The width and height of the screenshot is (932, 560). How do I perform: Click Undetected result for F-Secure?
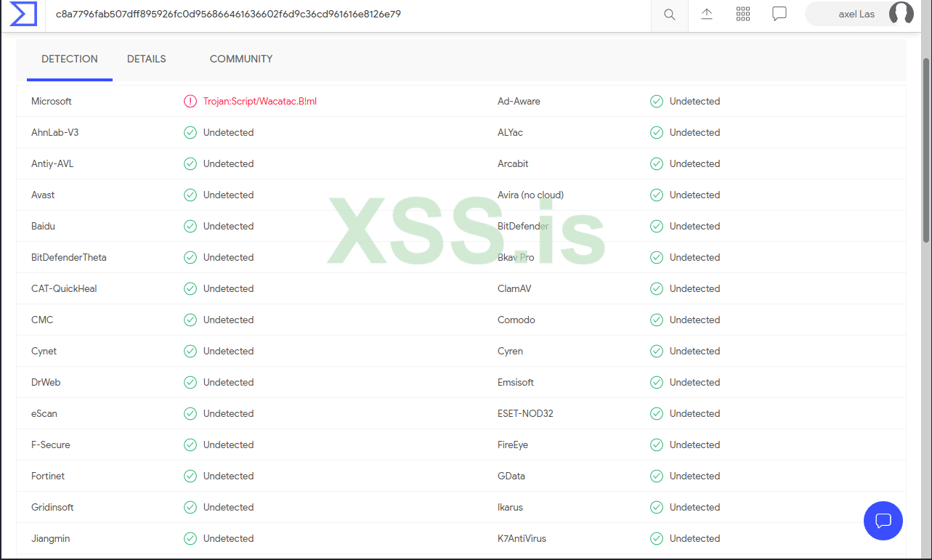click(229, 445)
